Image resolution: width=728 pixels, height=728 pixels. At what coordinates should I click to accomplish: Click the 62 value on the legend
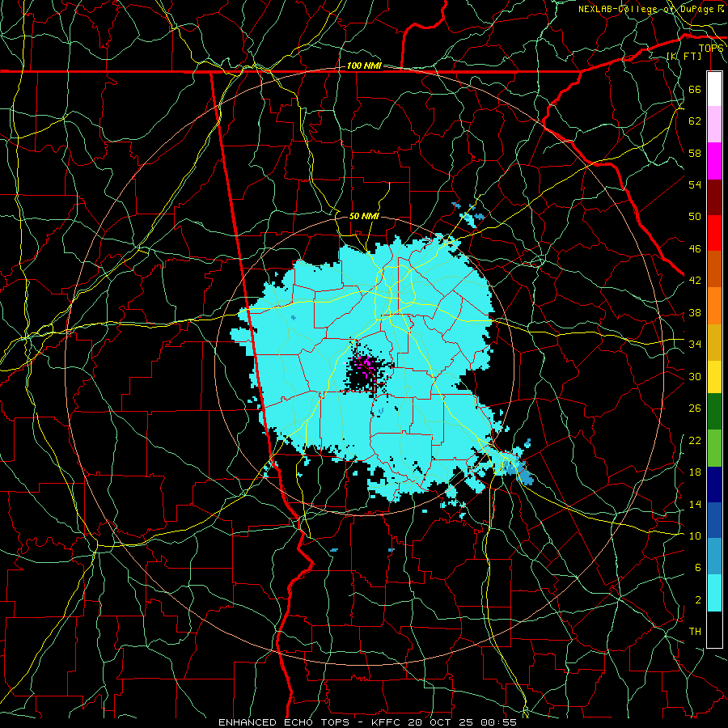point(695,121)
